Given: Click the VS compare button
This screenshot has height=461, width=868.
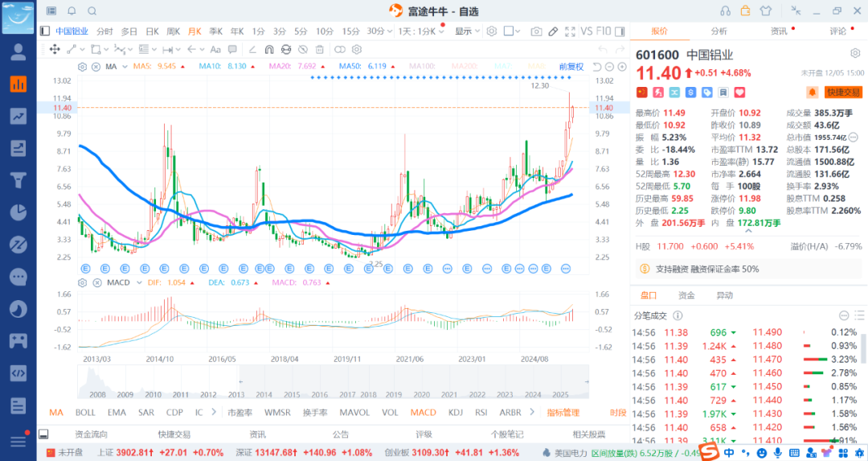Looking at the screenshot, I should tap(586, 31).
